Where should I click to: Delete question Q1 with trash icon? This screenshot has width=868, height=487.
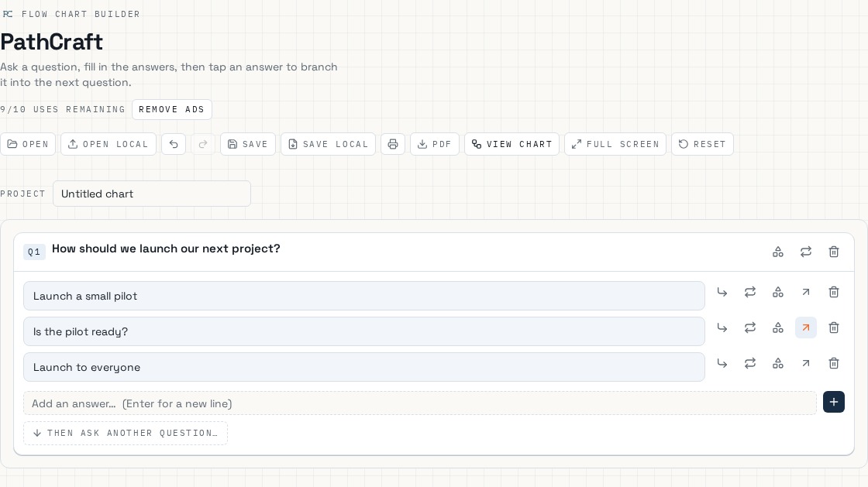pos(834,252)
